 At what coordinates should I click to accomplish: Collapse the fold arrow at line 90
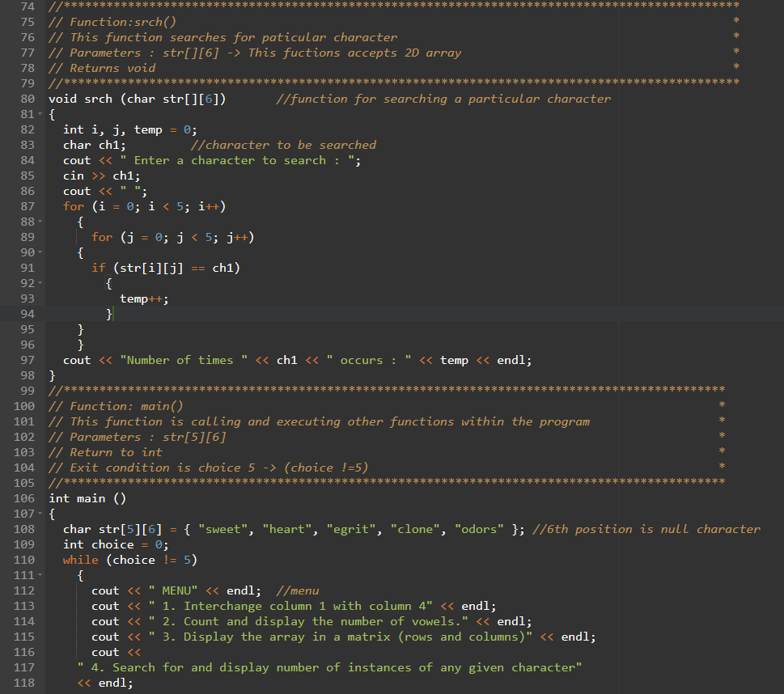pyautogui.click(x=40, y=252)
